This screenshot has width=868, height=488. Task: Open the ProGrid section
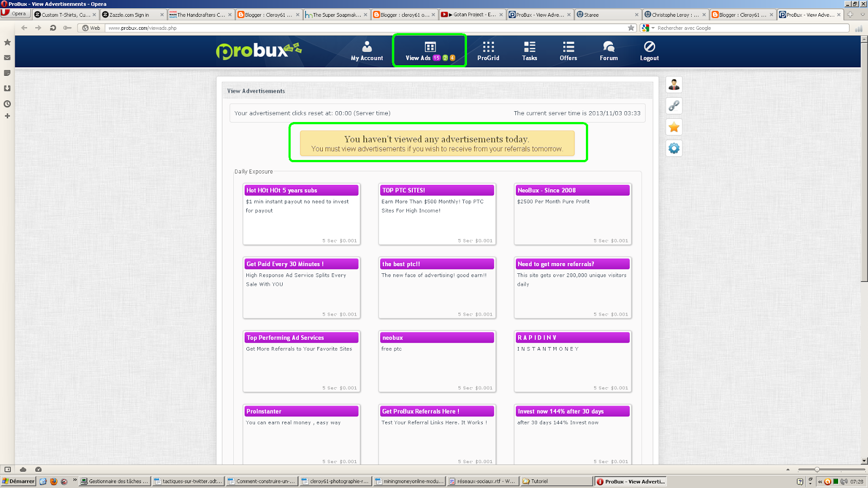(x=488, y=51)
